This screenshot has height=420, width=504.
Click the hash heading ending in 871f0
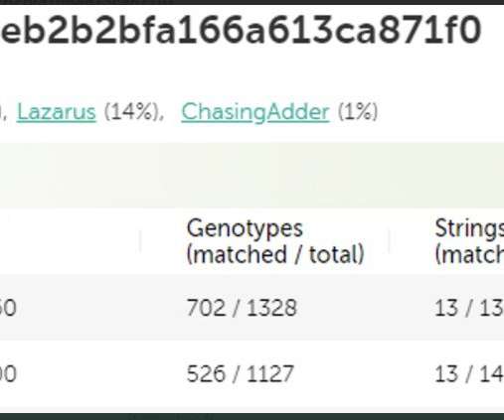241,31
